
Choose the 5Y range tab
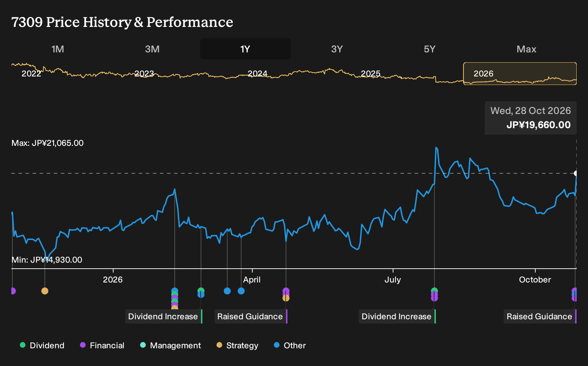coord(430,49)
